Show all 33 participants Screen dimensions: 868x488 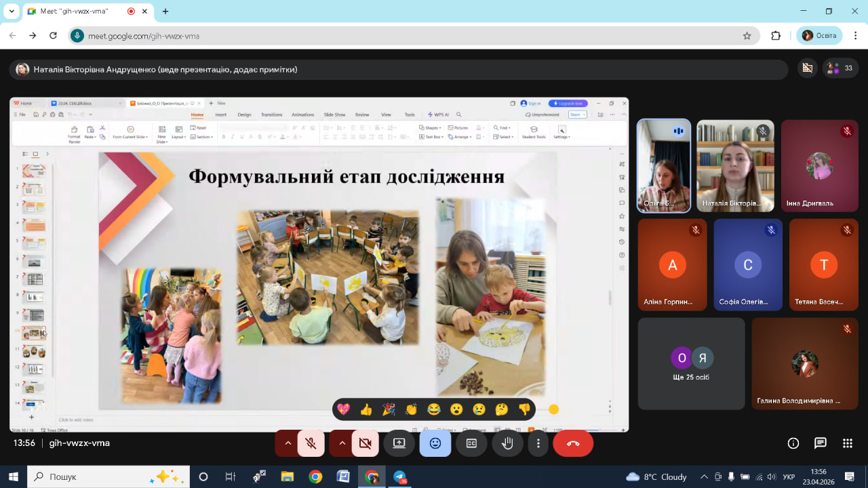(841, 68)
